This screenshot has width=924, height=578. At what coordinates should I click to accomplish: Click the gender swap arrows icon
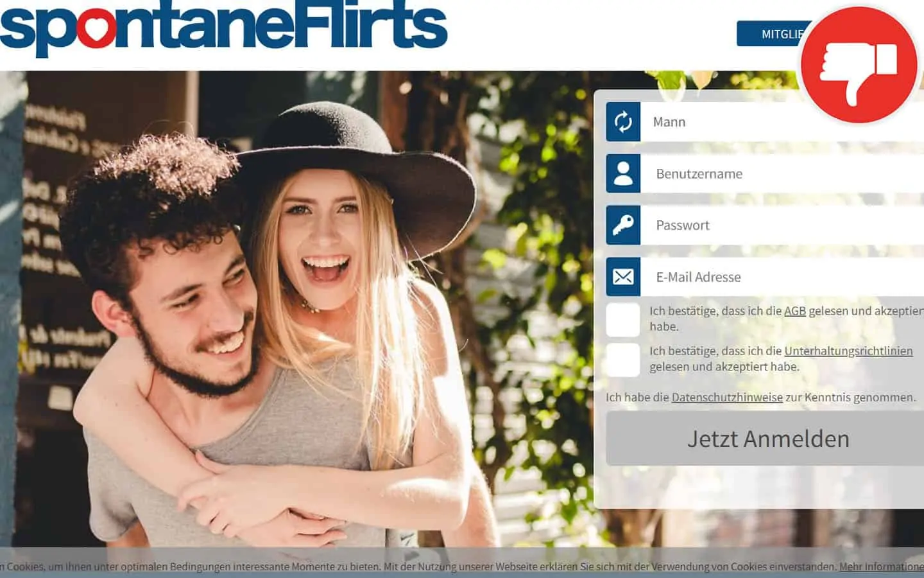623,122
